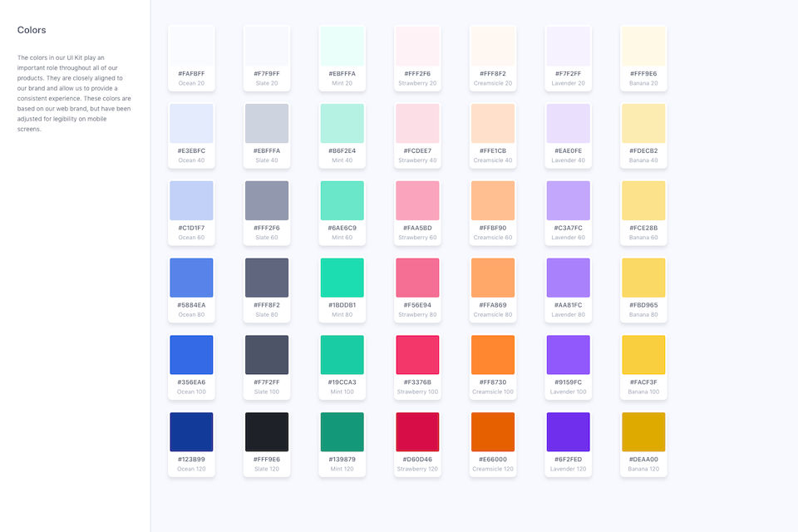Click the #C1D1F7 hex code text
The width and height of the screenshot is (798, 532).
tap(191, 228)
